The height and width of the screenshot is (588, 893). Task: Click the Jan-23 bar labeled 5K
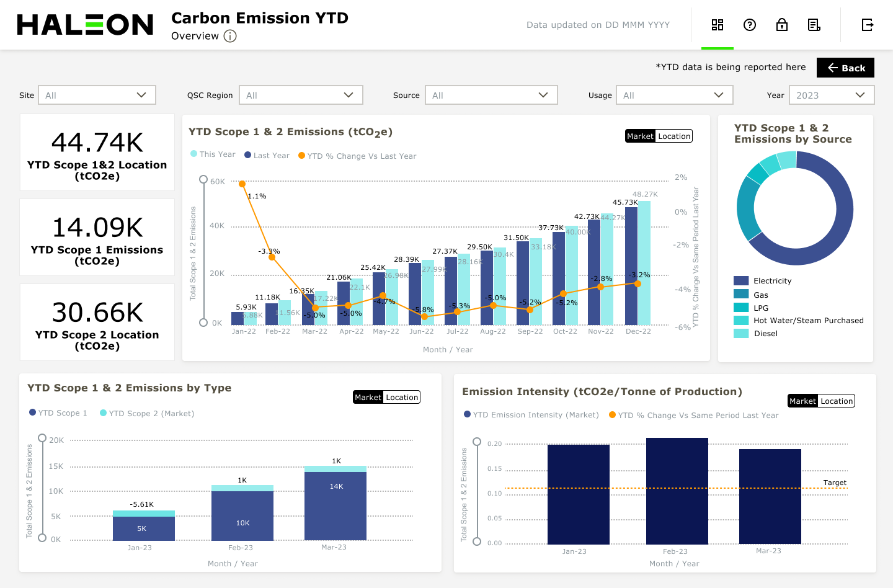point(144,528)
